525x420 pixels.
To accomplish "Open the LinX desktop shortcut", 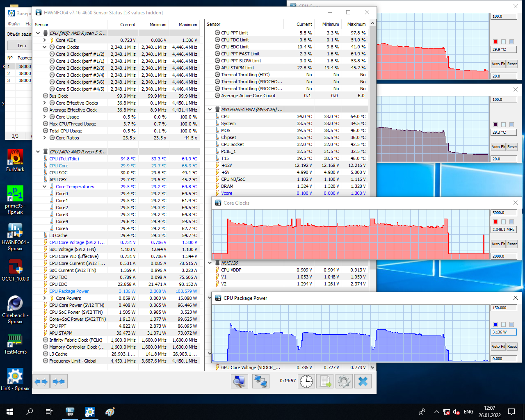I will pos(15,379).
